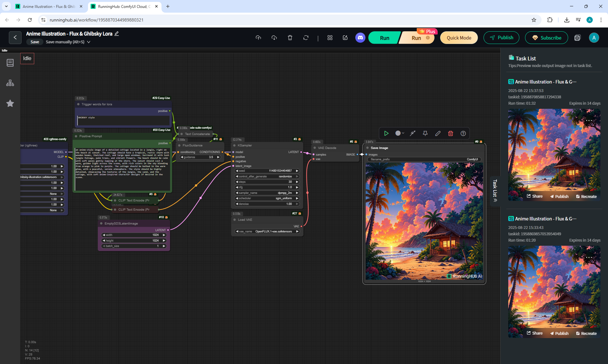Viewport: 608px width, 364px height.
Task: Open the node tree sidebar icon
Action: pyautogui.click(x=10, y=83)
